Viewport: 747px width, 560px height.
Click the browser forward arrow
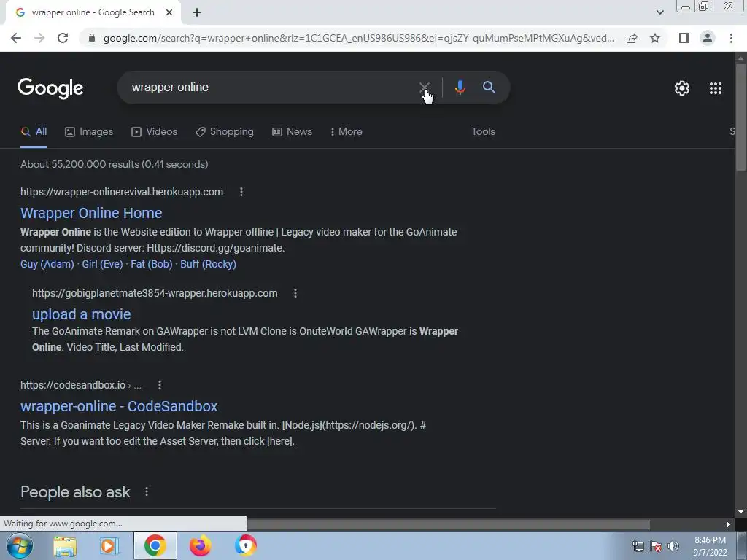pyautogui.click(x=39, y=38)
